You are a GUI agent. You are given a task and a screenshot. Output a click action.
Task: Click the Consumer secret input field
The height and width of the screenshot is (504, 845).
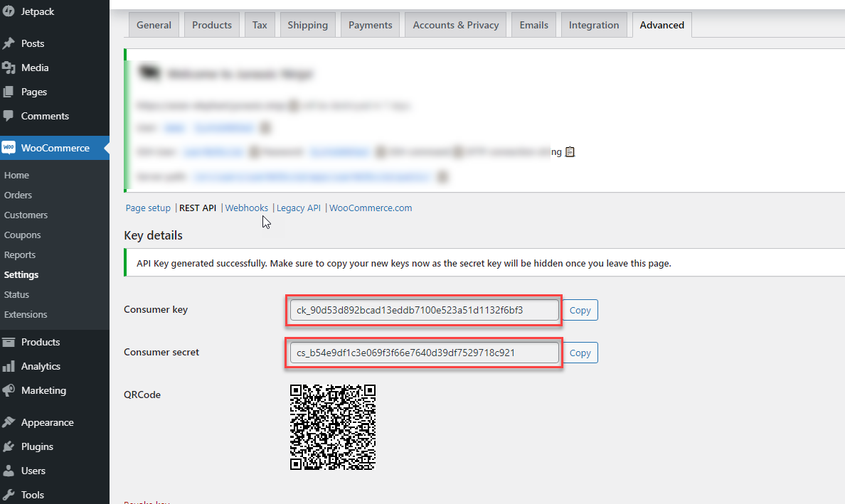[x=424, y=353]
